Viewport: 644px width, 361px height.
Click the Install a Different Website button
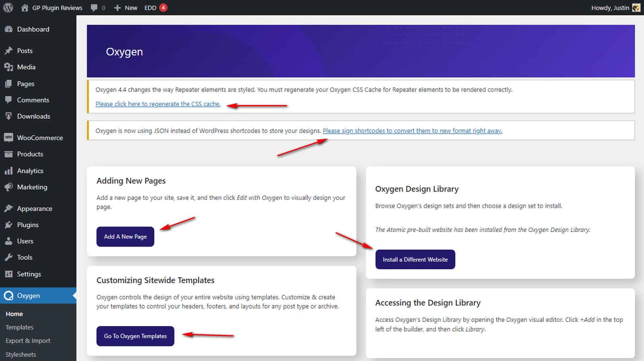tap(415, 259)
